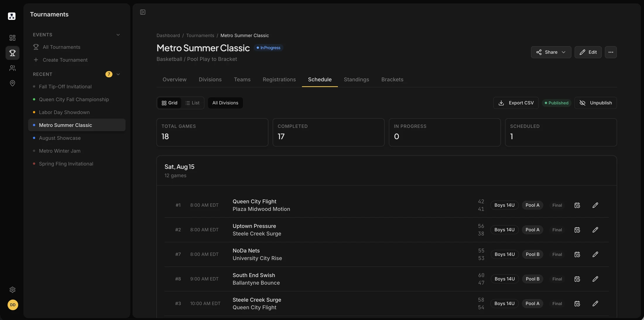Screen dimensions: 644x320
Task: Open the Divisions tab
Action: pyautogui.click(x=210, y=80)
